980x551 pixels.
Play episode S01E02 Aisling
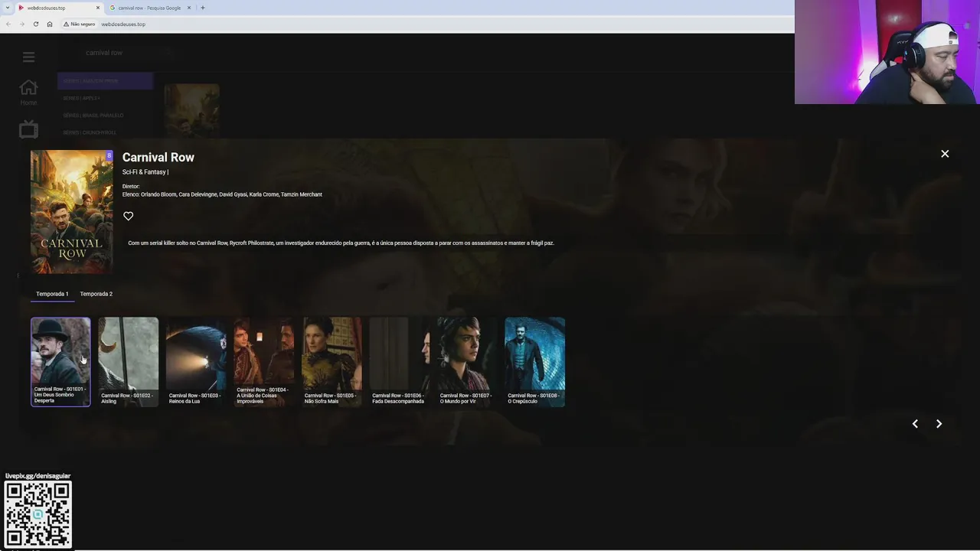(128, 362)
